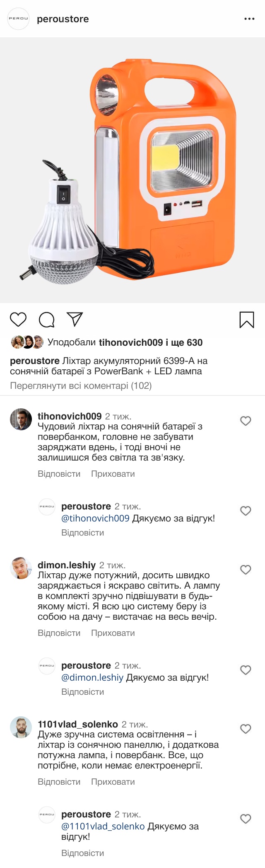
Task: Open the @tihonovich009 mention link
Action: (x=95, y=519)
